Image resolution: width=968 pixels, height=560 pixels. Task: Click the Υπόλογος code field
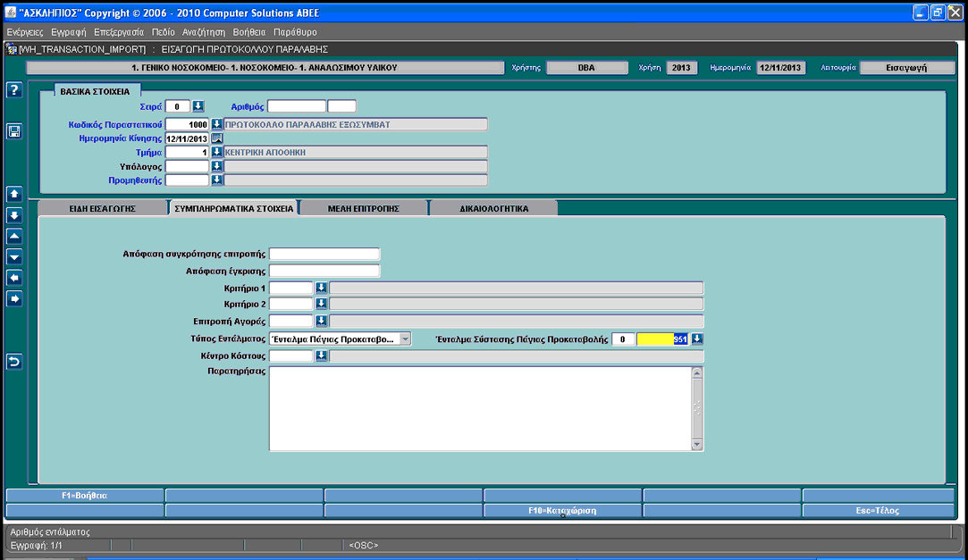tap(187, 166)
